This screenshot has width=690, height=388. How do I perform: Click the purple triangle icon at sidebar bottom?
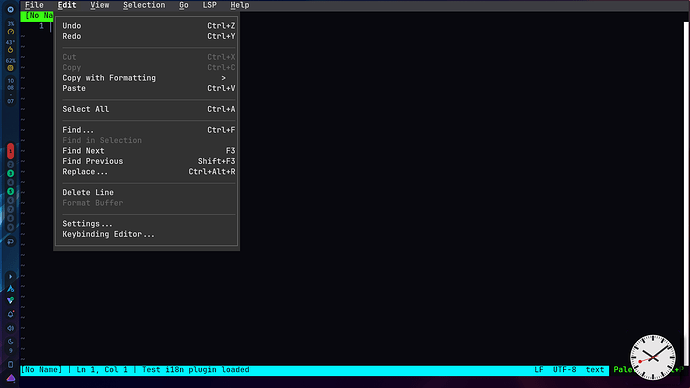pyautogui.click(x=11, y=378)
